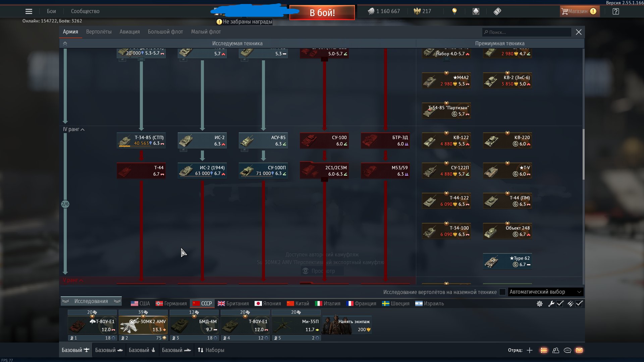This screenshot has width=644, height=362.
Task: Click the search magnifier icon
Action: point(486,32)
